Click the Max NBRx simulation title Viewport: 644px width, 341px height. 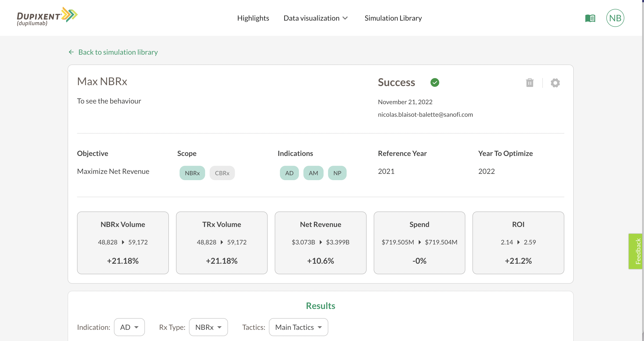pos(102,82)
